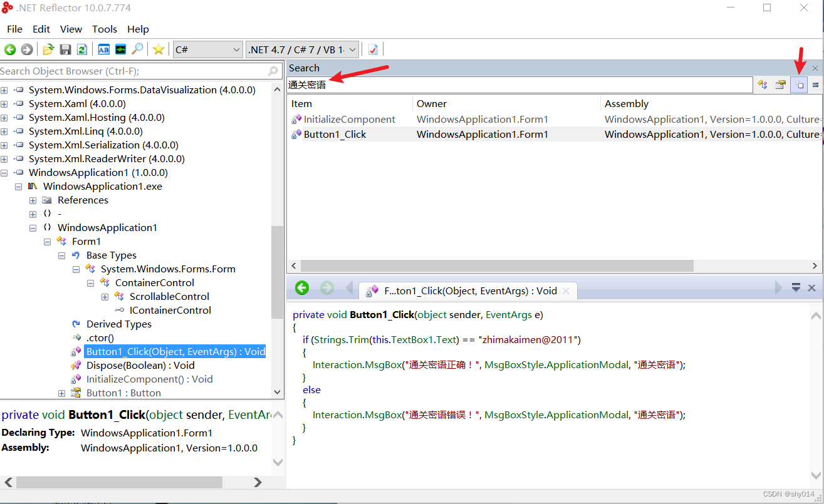824x504 pixels.
Task: Select IContainerControl interface item
Action: [170, 311]
